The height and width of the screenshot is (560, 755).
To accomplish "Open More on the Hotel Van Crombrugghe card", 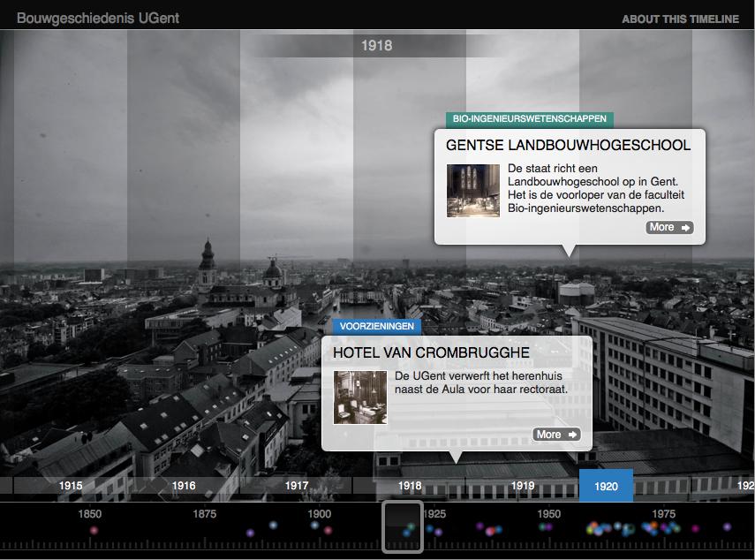I will (556, 435).
